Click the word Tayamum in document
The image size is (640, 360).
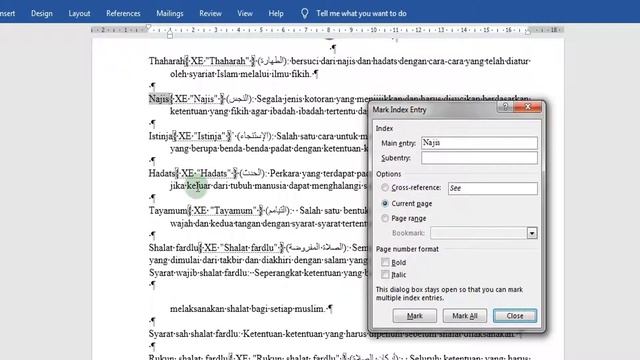point(168,211)
